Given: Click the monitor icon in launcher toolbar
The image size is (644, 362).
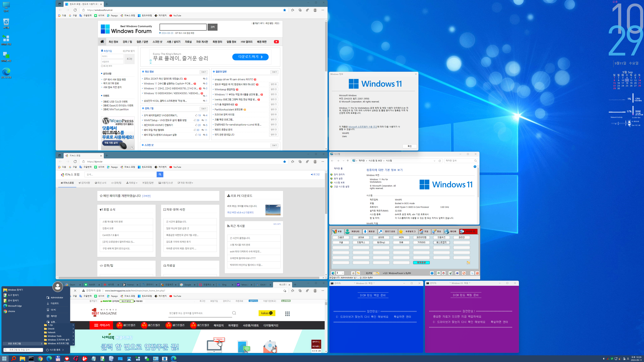Looking at the screenshot, I should pos(457,273).
